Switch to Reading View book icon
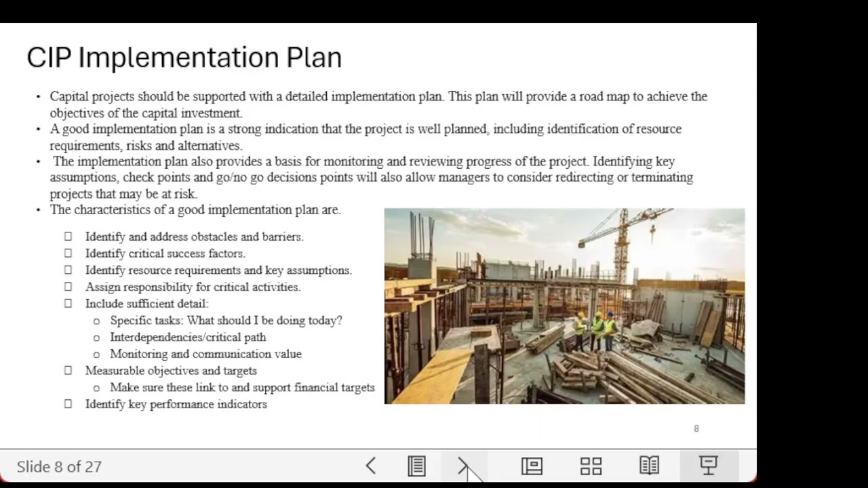This screenshot has width=868, height=488. point(649,466)
